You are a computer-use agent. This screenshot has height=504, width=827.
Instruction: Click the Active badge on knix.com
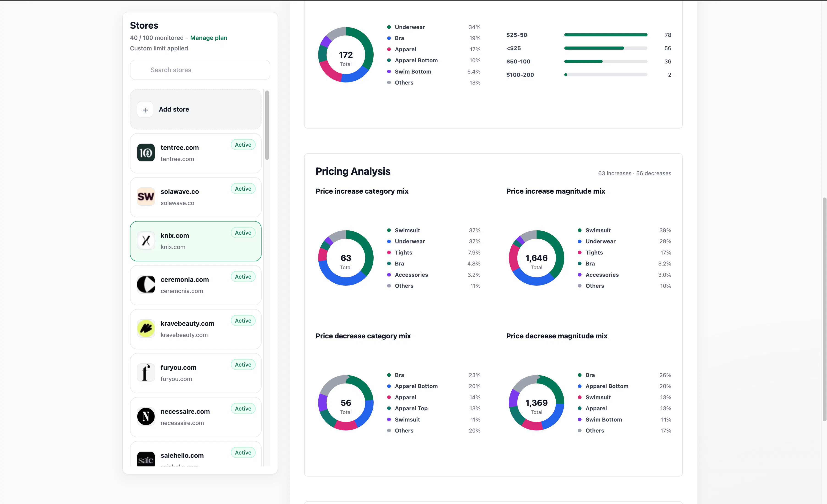click(x=243, y=233)
